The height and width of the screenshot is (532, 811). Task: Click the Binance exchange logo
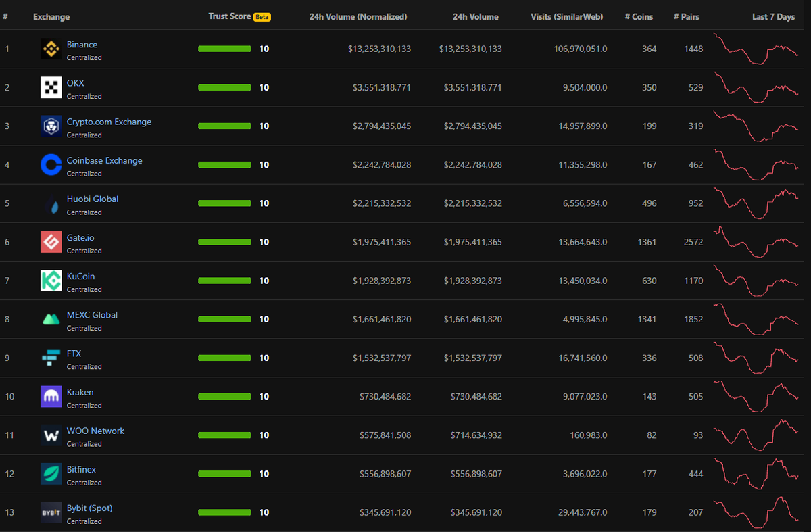coord(51,49)
